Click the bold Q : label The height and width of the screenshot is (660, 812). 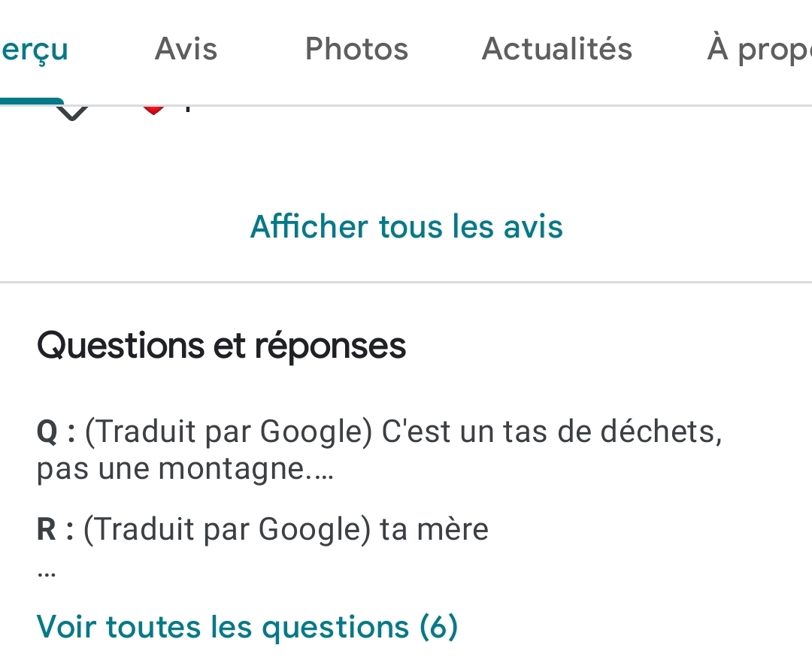(x=56, y=432)
